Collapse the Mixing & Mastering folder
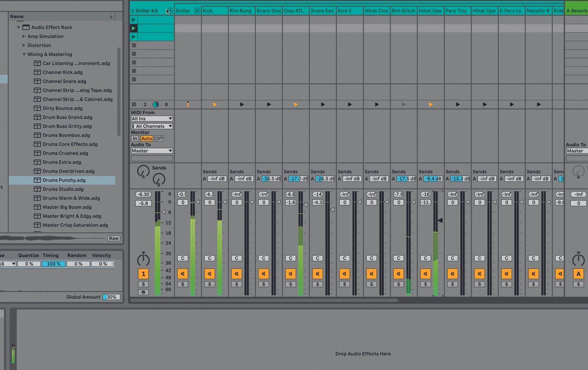This screenshot has height=370, width=588. [x=24, y=54]
